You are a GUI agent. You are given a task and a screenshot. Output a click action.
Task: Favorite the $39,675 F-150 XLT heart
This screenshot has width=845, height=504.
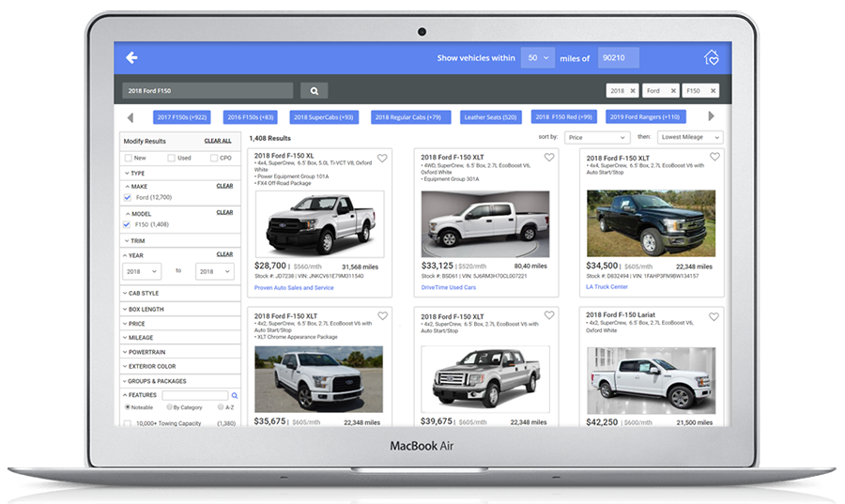coord(549,315)
